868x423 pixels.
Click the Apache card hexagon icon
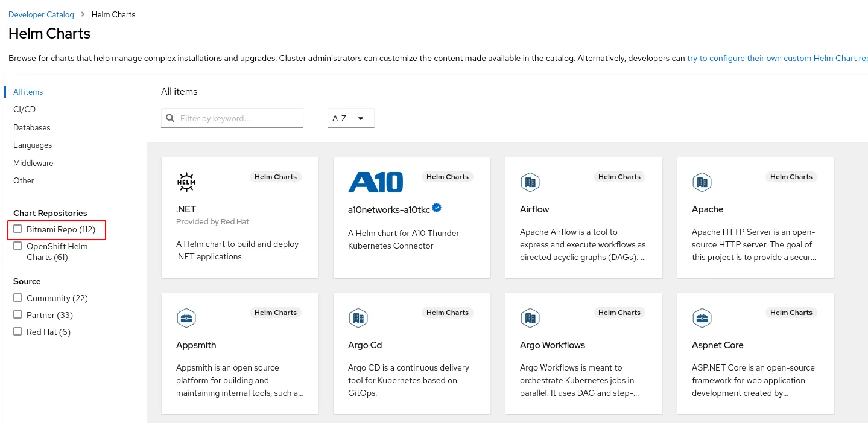[702, 182]
